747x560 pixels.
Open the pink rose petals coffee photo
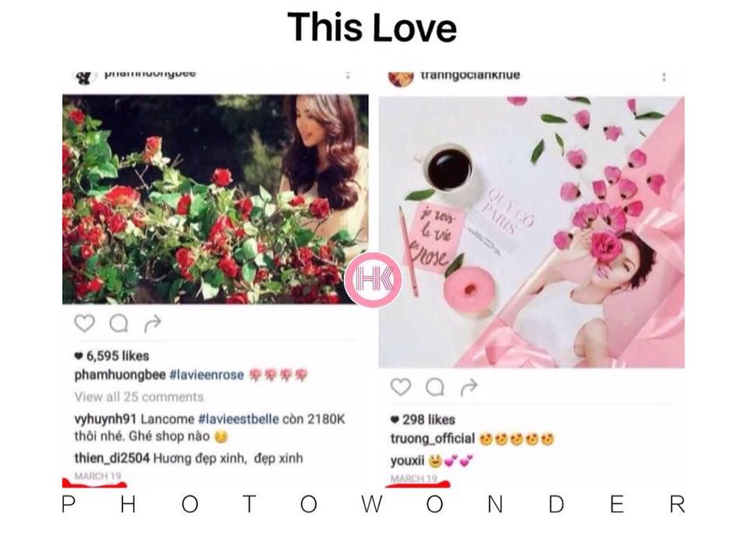[531, 233]
